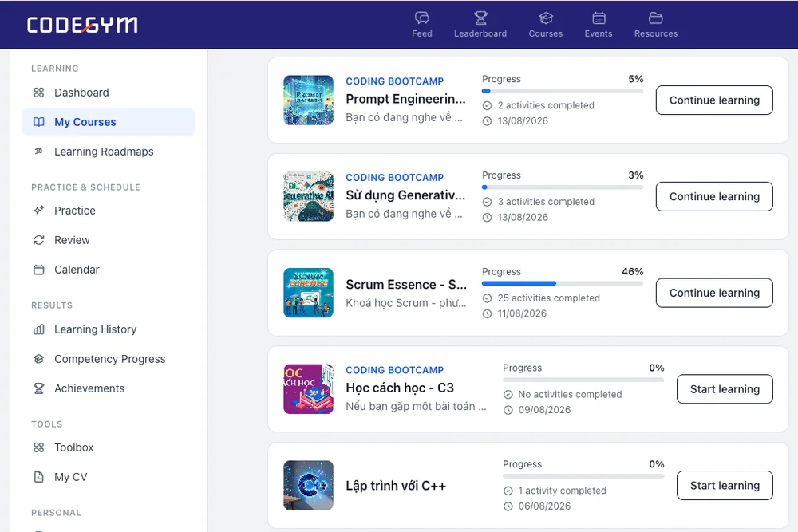
Task: Click CODING BOOTCAMP label above Học cách học
Action: pyautogui.click(x=394, y=370)
